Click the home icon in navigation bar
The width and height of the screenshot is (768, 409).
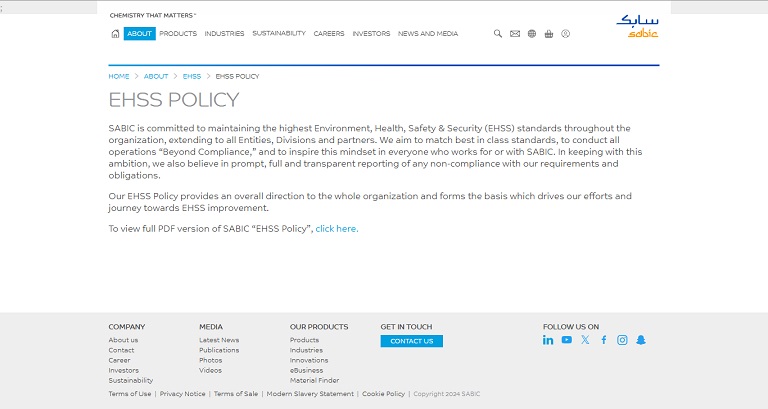click(115, 34)
